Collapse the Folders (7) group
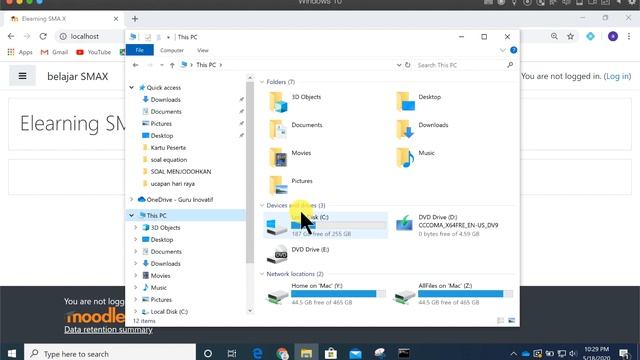The height and width of the screenshot is (360, 640). tap(262, 82)
